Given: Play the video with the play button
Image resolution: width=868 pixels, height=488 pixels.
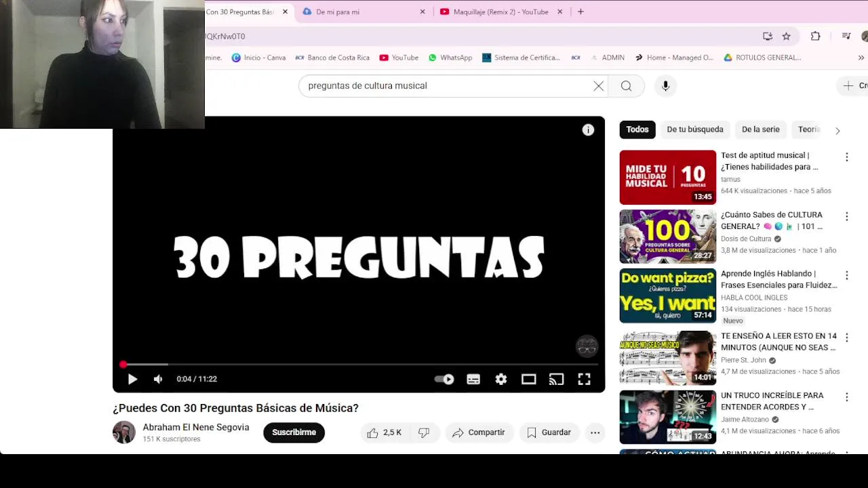Looking at the screenshot, I should point(132,380).
